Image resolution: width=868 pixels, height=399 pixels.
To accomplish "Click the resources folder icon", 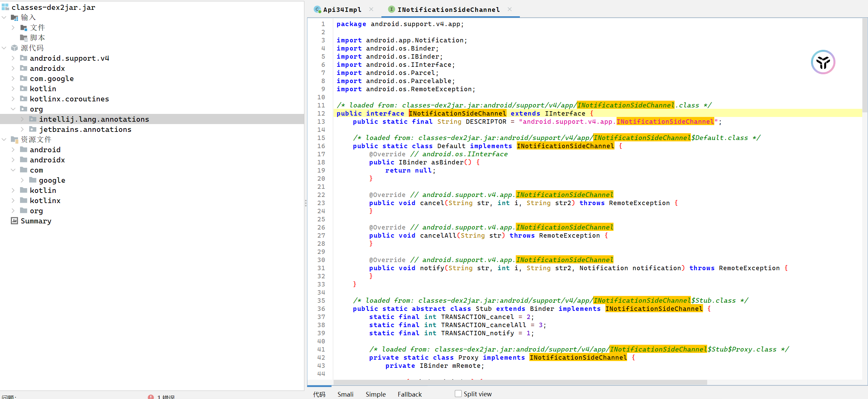I will click(14, 139).
